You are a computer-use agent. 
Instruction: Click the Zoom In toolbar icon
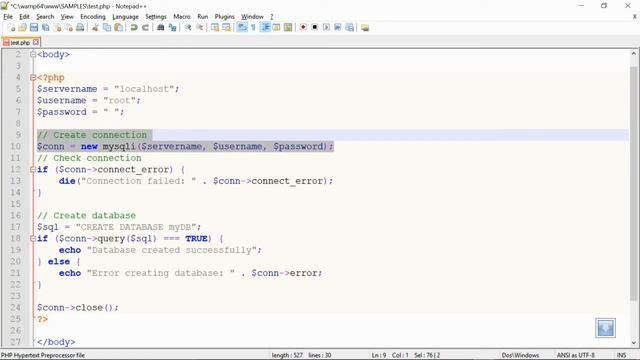(188, 28)
